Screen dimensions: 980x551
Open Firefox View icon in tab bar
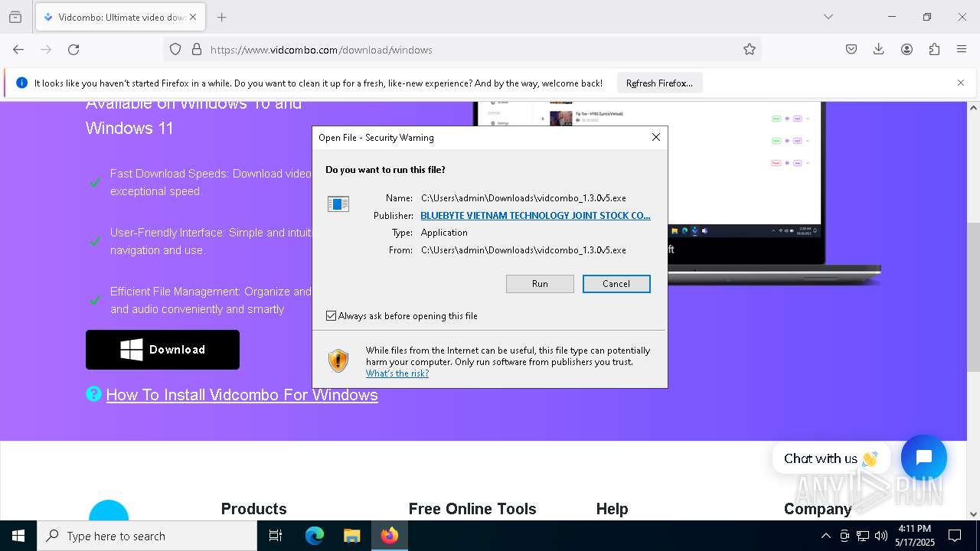click(x=15, y=17)
